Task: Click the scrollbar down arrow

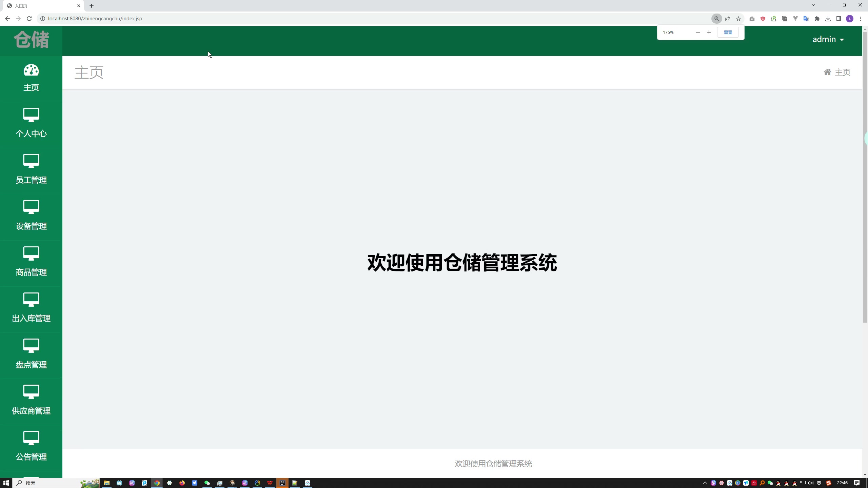Action: [x=865, y=475]
